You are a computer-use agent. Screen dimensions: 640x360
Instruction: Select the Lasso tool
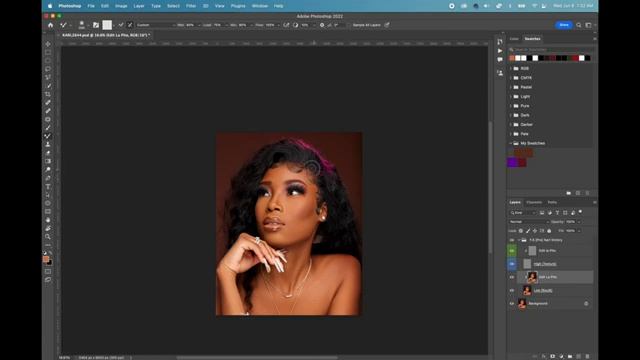click(48, 69)
